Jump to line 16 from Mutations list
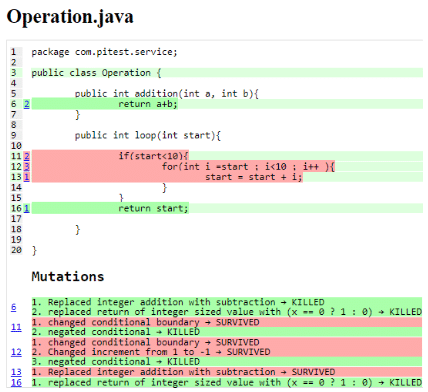The height and width of the screenshot is (392, 428). click(16, 382)
